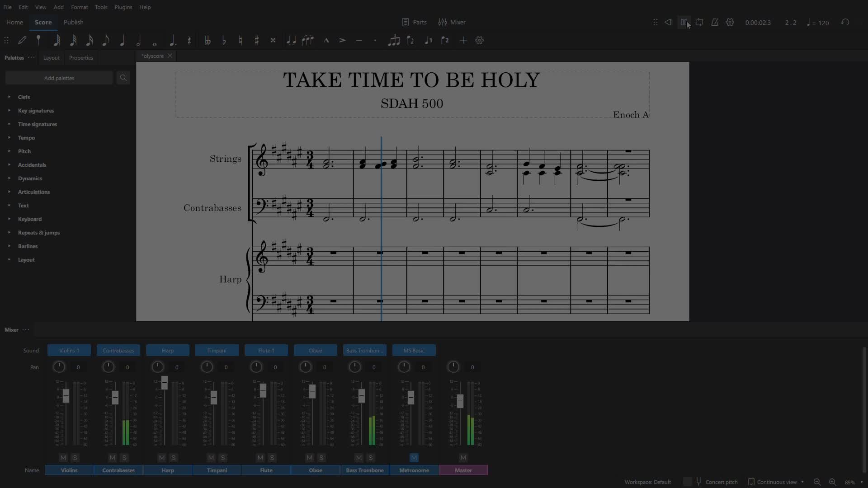Unmute the Metronome channel

(x=414, y=458)
